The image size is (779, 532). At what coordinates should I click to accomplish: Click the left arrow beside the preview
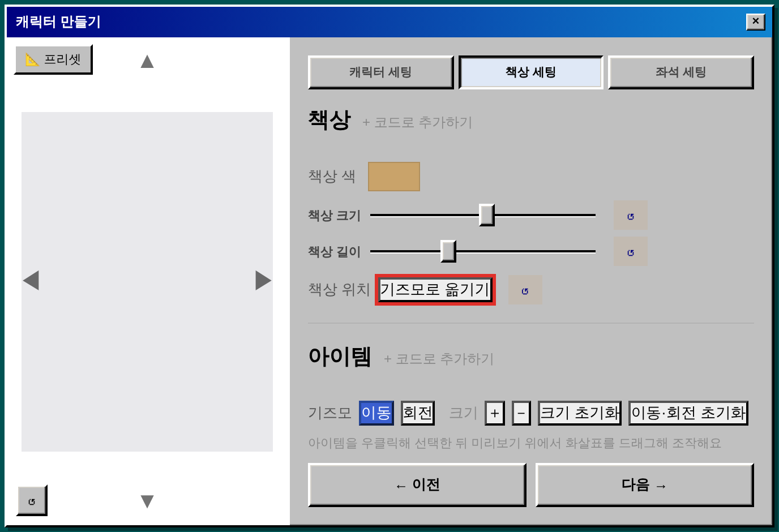tap(31, 280)
